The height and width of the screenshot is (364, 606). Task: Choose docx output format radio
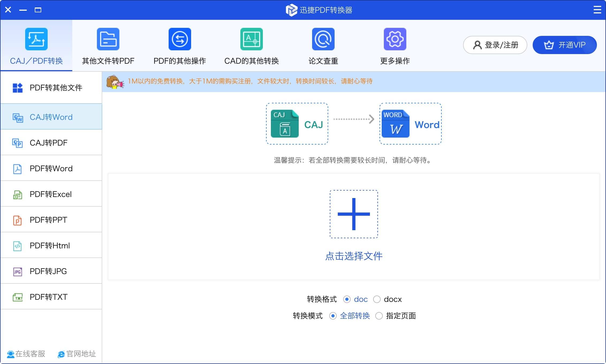coord(377,299)
